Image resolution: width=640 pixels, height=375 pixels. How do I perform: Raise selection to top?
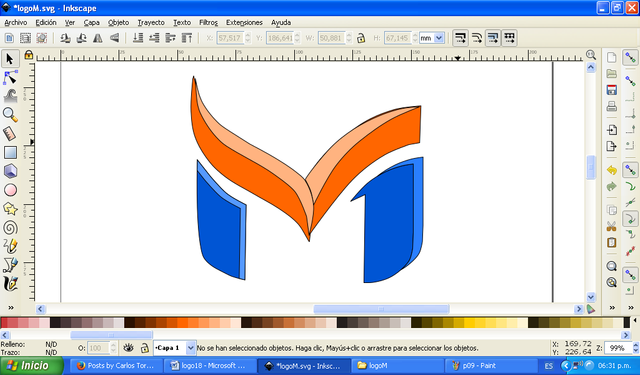tap(187, 38)
